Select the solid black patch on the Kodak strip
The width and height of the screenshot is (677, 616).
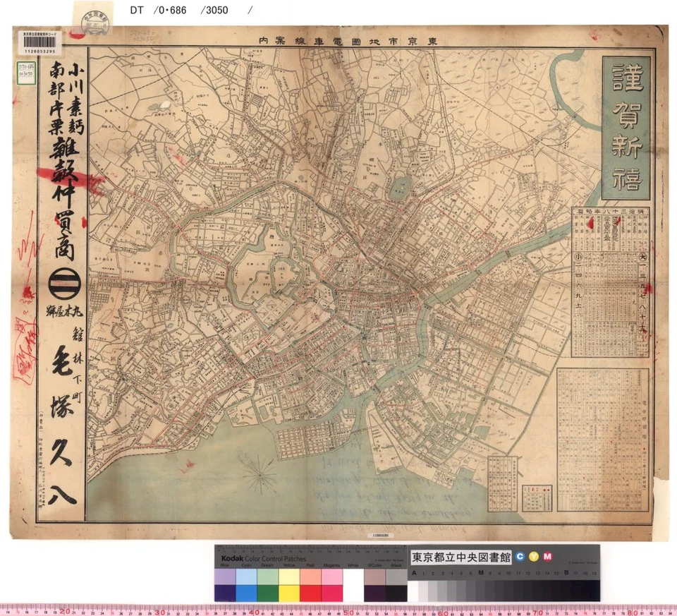396,593
